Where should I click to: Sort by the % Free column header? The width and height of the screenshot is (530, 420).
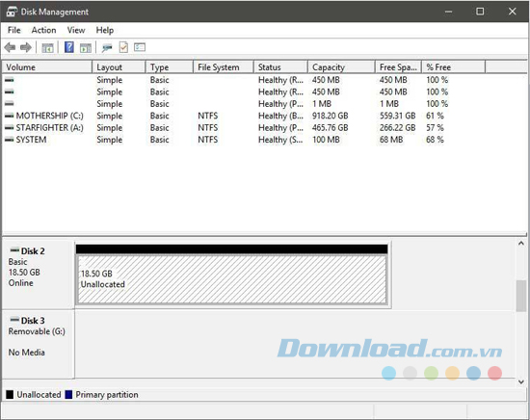(454, 67)
